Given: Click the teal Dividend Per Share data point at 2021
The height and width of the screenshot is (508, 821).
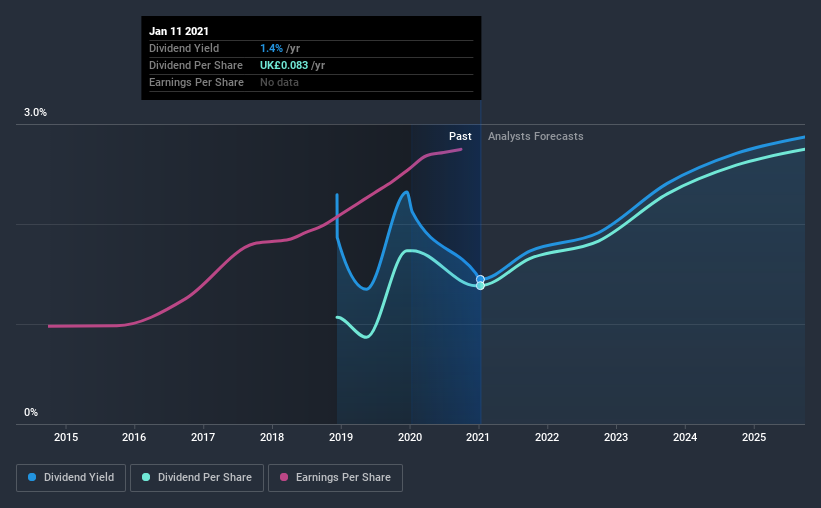Looking at the screenshot, I should pyautogui.click(x=480, y=286).
